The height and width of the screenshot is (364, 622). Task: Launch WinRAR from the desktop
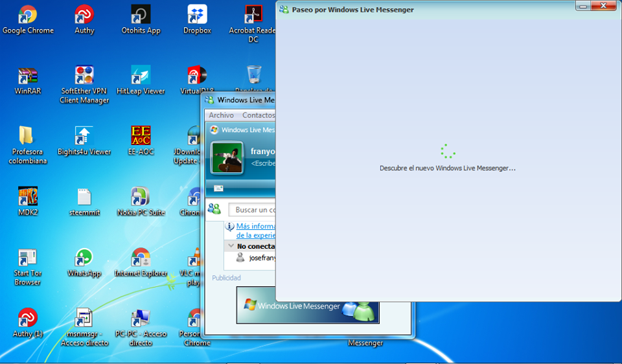coord(28,81)
